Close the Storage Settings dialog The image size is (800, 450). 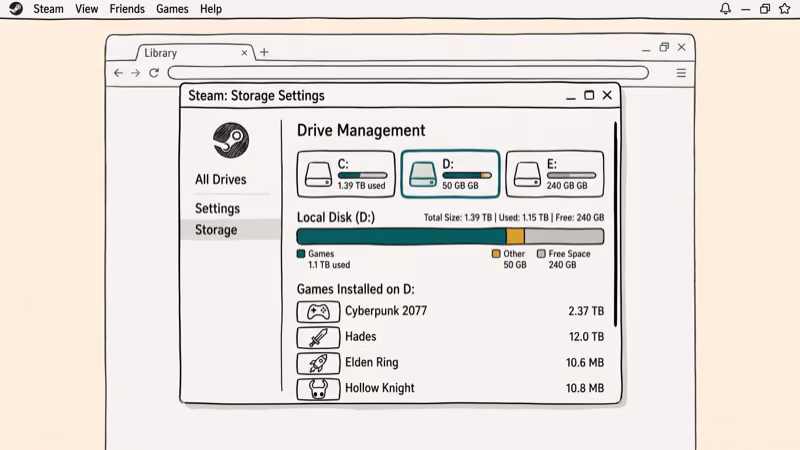coord(607,95)
